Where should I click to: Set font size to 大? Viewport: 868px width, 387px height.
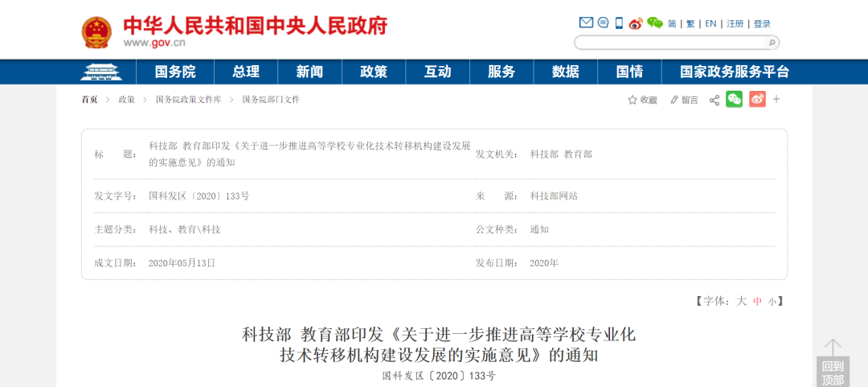coord(741,301)
